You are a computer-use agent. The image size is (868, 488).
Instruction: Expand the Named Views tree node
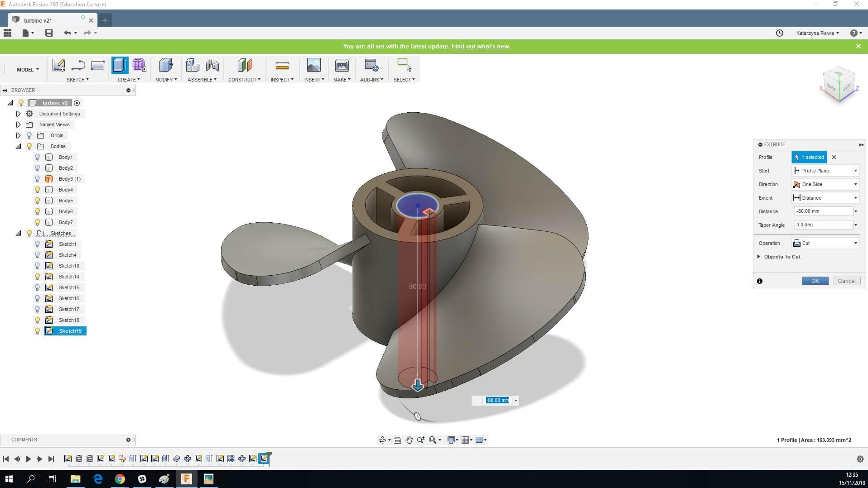18,124
